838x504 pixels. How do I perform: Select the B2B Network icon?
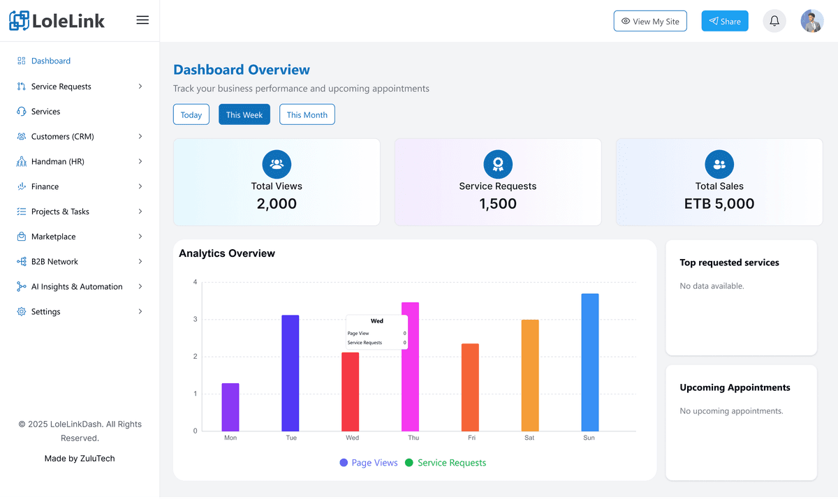pyautogui.click(x=20, y=261)
